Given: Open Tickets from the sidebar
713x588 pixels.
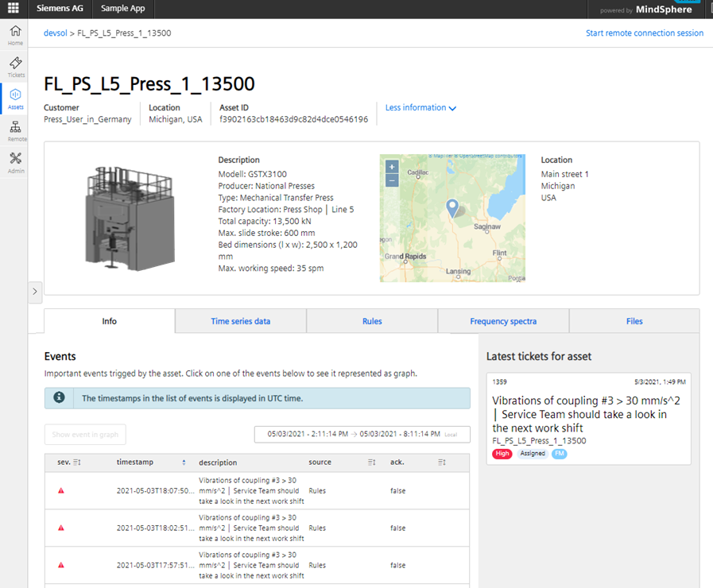Looking at the screenshot, I should 15,68.
